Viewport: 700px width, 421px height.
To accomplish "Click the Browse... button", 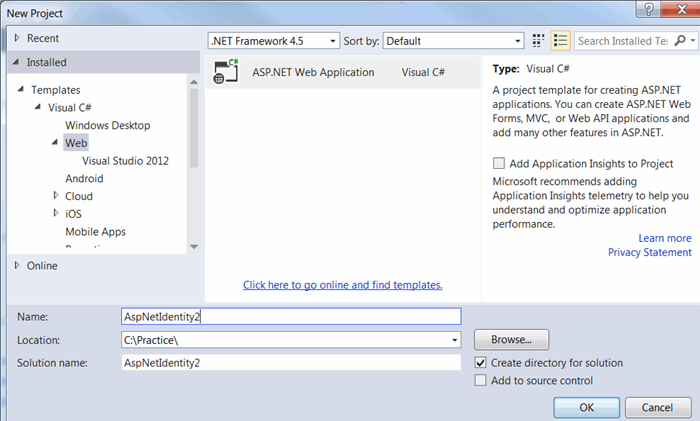I will (x=512, y=340).
